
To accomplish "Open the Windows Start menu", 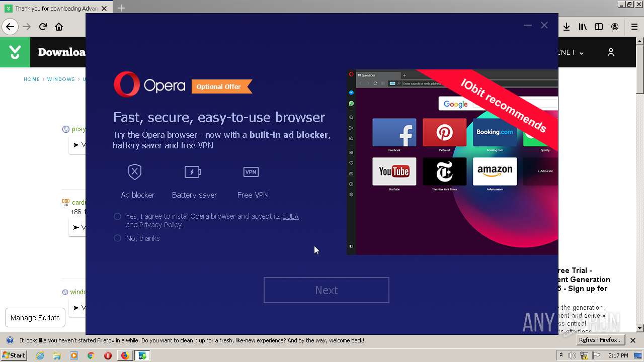I will (14, 355).
